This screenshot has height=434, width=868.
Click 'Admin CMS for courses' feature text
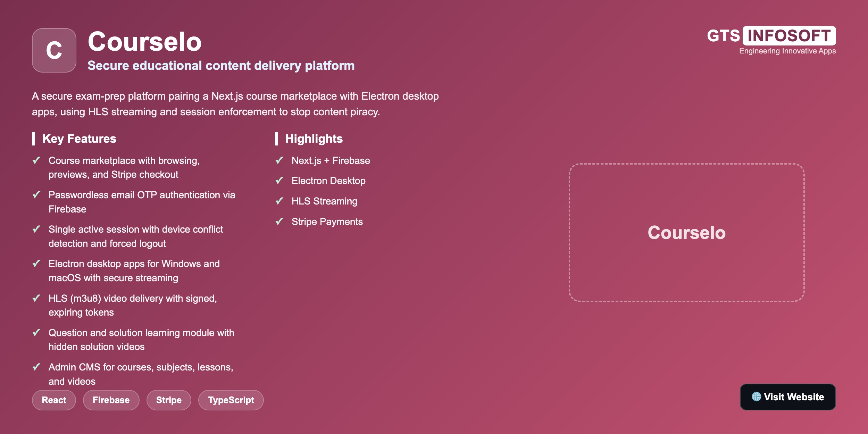[x=141, y=374]
